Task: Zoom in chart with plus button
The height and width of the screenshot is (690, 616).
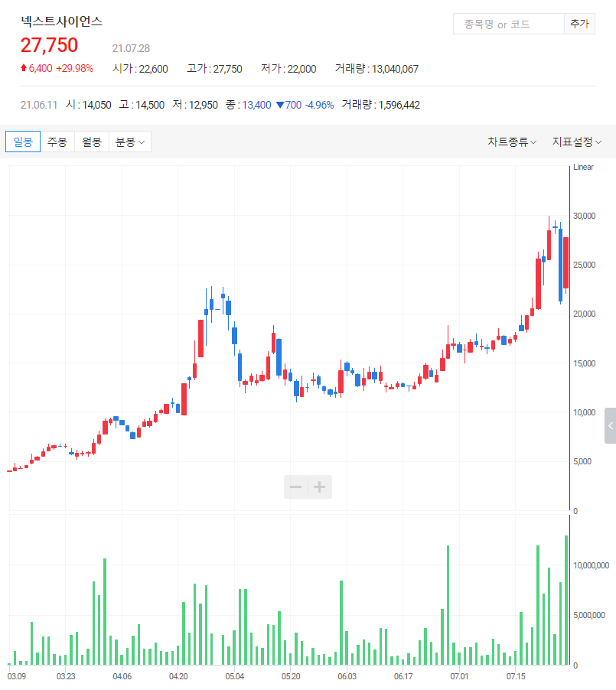Action: pyautogui.click(x=320, y=487)
